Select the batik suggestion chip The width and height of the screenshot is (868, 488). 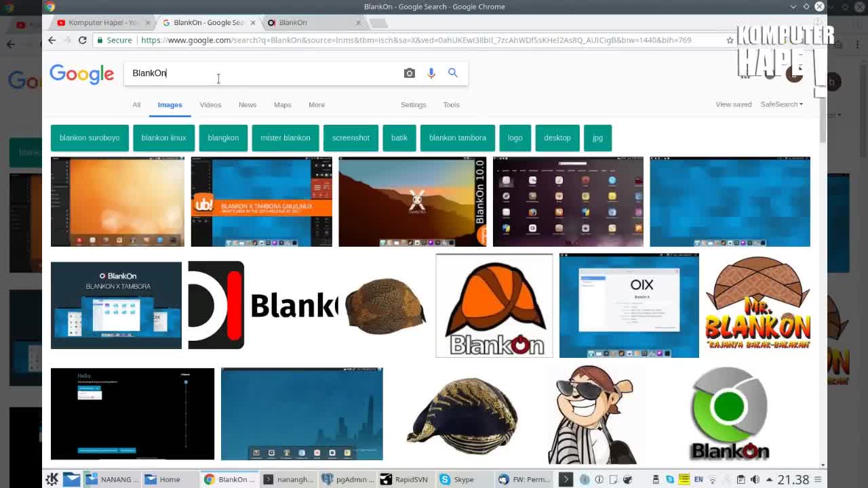click(399, 138)
